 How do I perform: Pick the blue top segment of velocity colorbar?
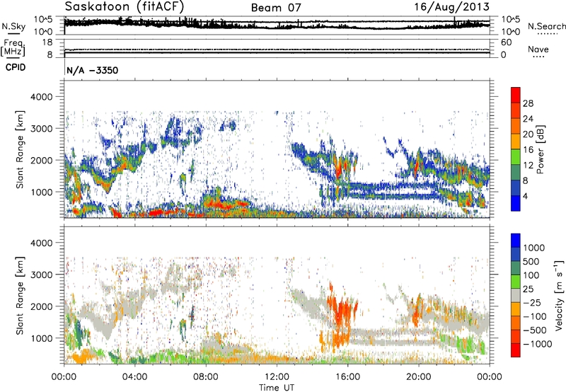click(x=516, y=241)
